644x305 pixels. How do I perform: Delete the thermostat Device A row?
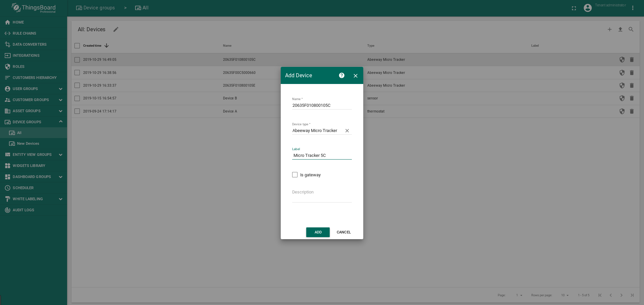(x=632, y=111)
